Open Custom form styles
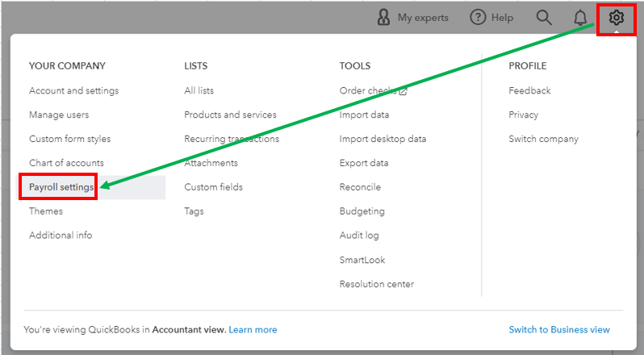 (69, 139)
